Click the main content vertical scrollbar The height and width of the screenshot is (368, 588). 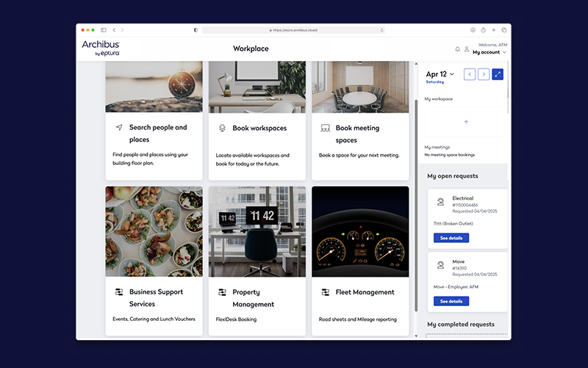[x=416, y=205]
